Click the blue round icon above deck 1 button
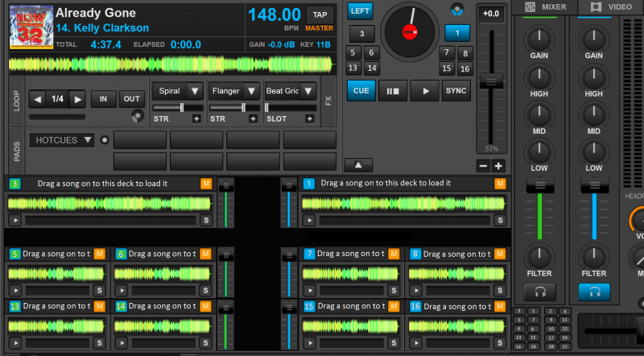The image size is (644, 356). coord(456,10)
